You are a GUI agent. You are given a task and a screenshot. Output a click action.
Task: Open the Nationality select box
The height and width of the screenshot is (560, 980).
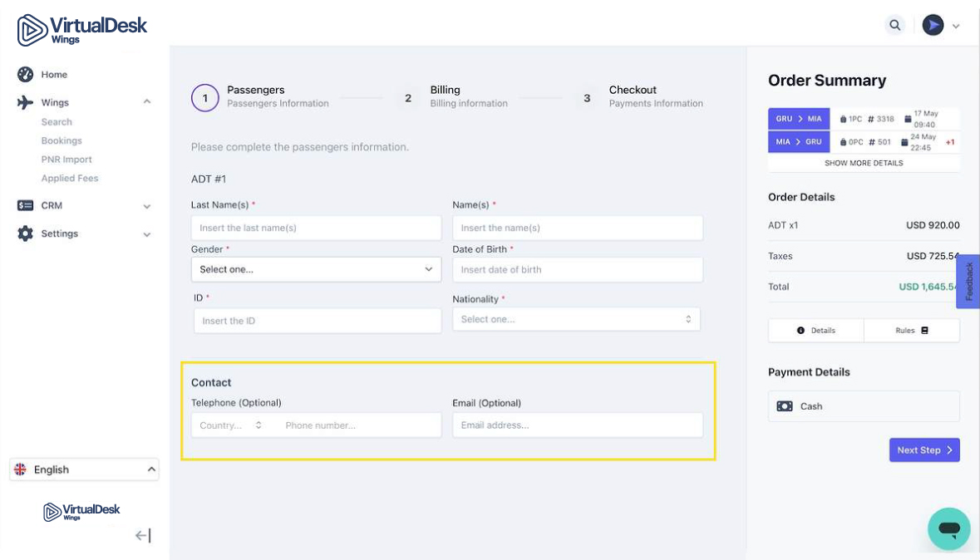(x=576, y=319)
